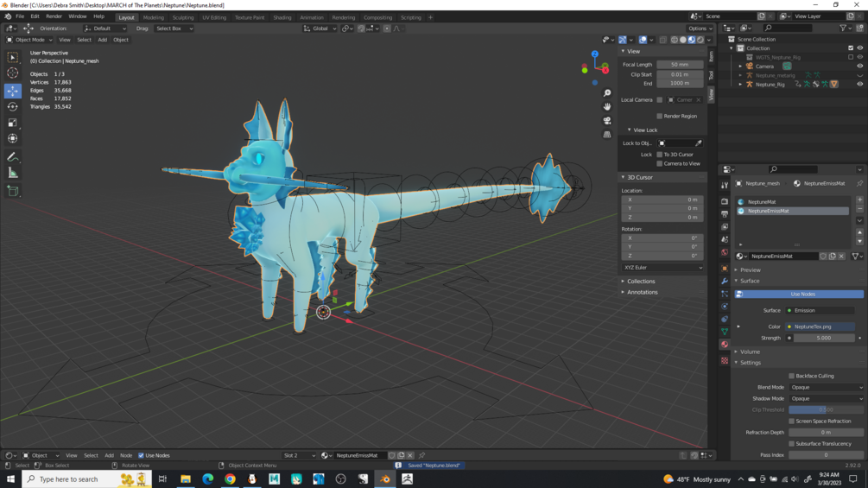The width and height of the screenshot is (868, 488).
Task: Enable Backface Culling checkbox
Action: click(x=792, y=376)
